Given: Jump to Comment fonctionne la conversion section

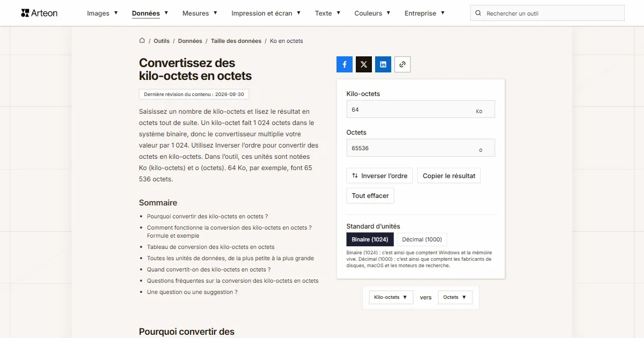Looking at the screenshot, I should pyautogui.click(x=229, y=232).
